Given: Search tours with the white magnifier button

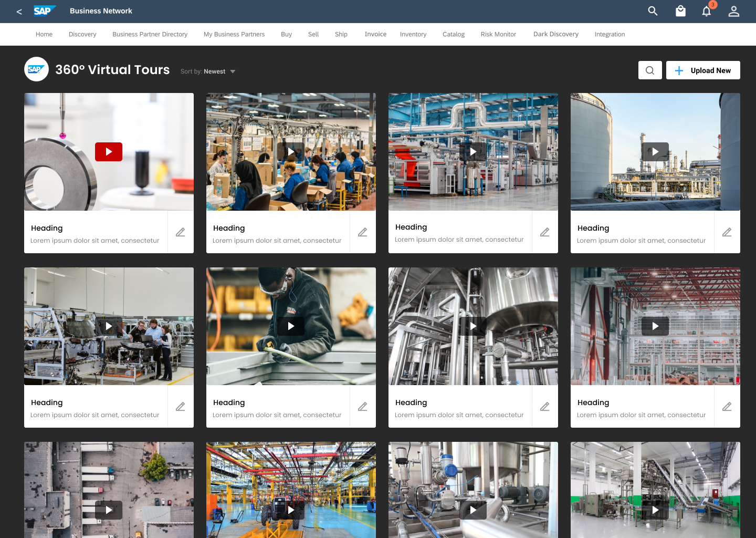Looking at the screenshot, I should pyautogui.click(x=650, y=70).
